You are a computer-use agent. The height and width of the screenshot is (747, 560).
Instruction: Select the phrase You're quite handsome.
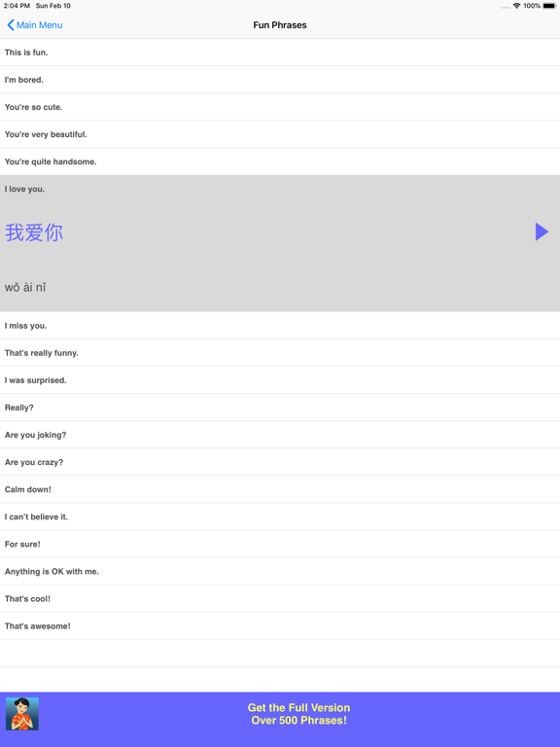280,161
